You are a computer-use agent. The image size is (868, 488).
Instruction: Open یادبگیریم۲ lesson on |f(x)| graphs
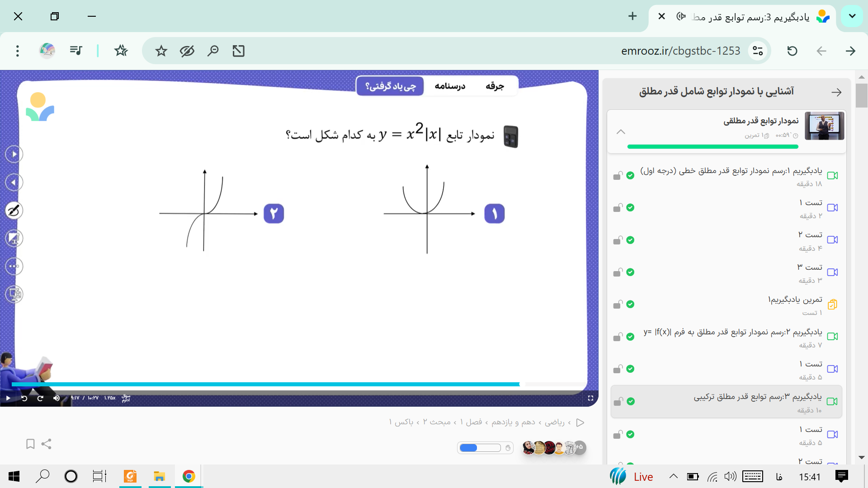click(x=732, y=332)
